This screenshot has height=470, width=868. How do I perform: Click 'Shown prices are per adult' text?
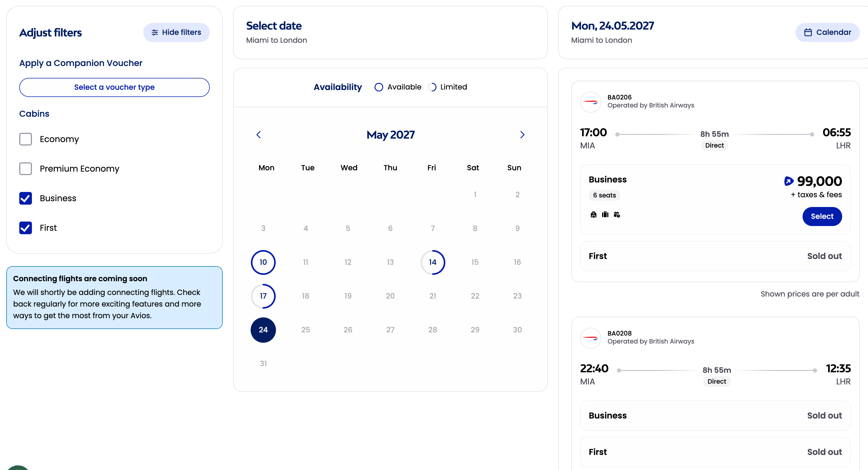click(x=810, y=294)
